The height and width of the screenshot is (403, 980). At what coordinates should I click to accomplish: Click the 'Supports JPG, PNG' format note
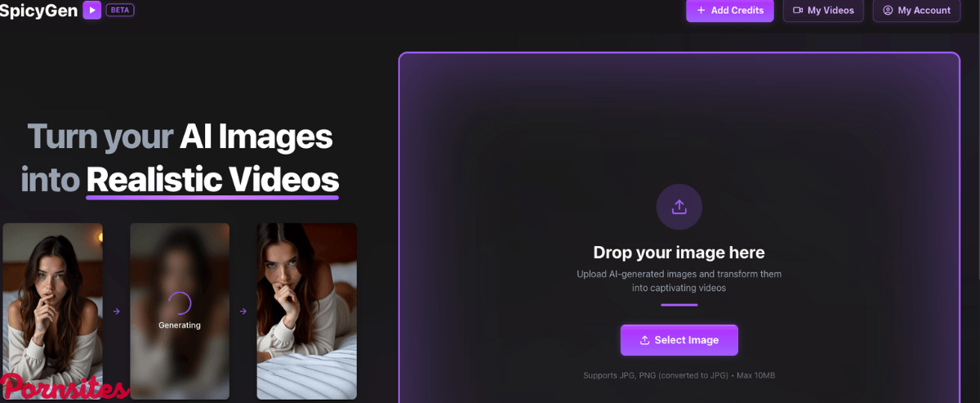click(x=679, y=375)
